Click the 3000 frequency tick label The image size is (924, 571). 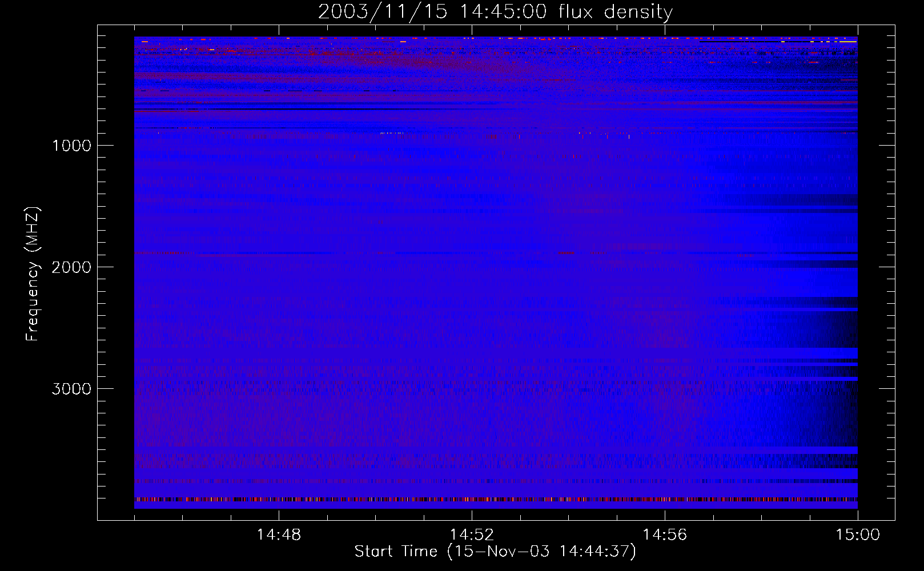tap(71, 389)
